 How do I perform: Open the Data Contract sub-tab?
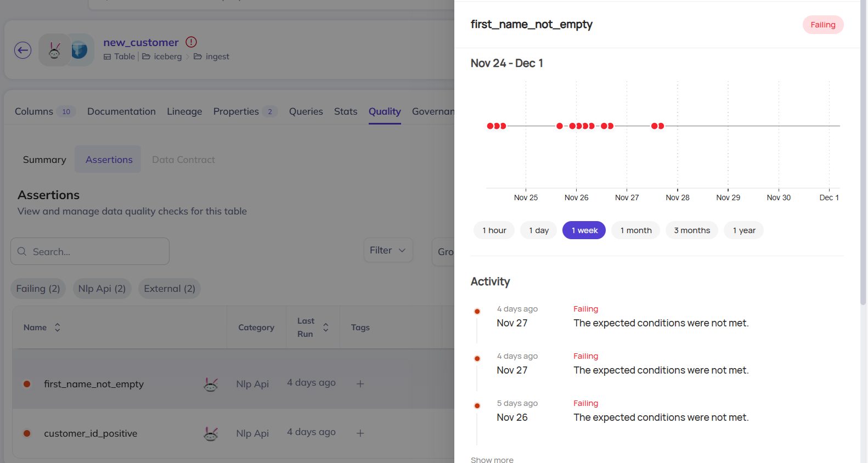point(183,160)
